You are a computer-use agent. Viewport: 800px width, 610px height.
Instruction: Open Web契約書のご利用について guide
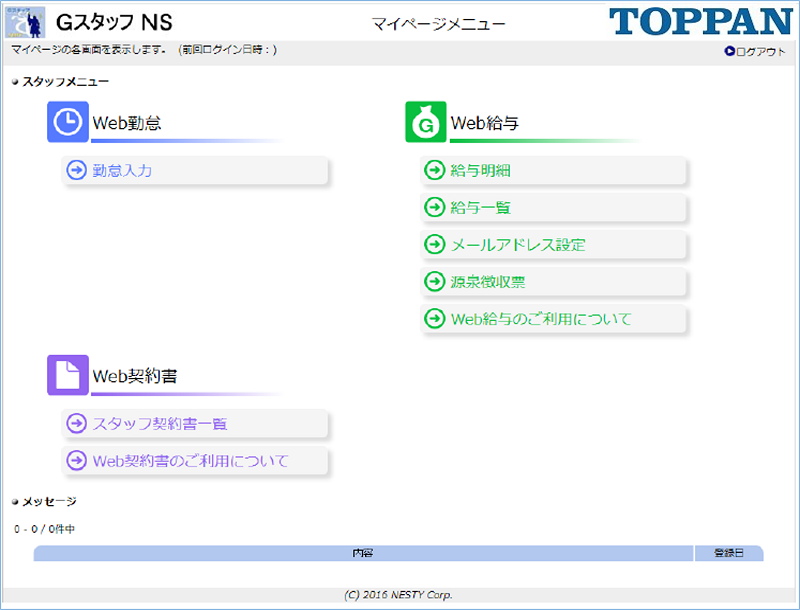pos(190,461)
